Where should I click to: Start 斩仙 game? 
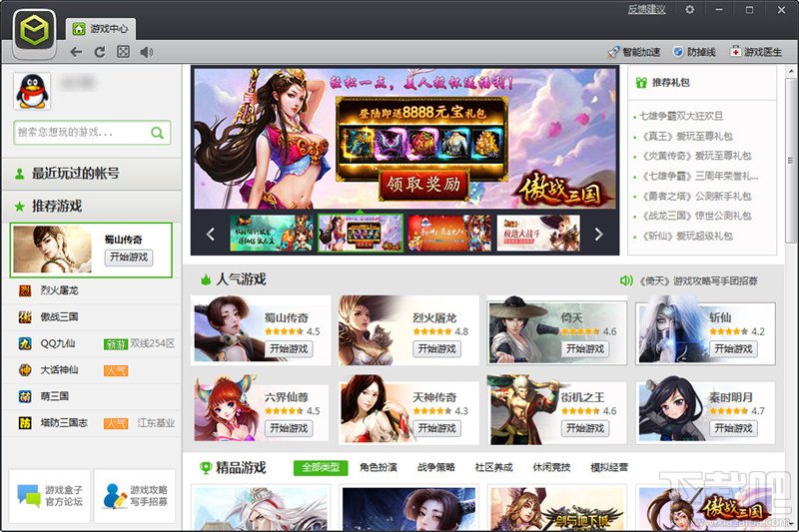coord(733,348)
